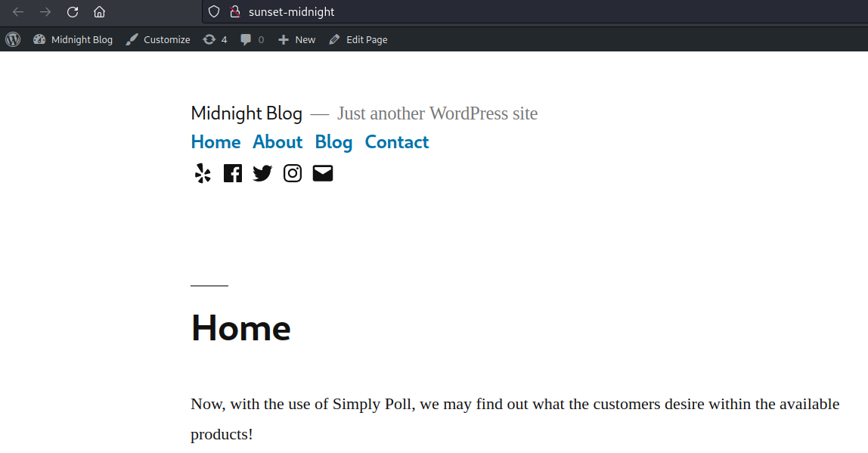The width and height of the screenshot is (868, 453).
Task: Open the Facebook social link icon
Action: tap(233, 173)
